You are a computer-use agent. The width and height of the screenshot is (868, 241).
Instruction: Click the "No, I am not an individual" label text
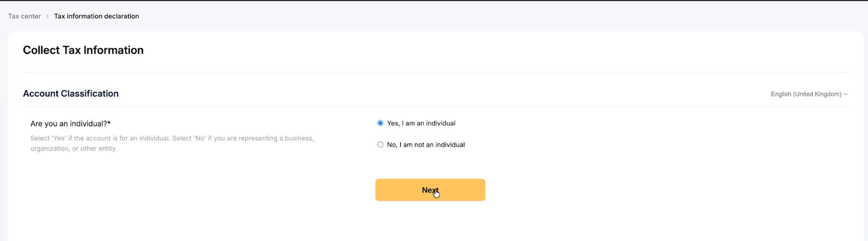(425, 145)
